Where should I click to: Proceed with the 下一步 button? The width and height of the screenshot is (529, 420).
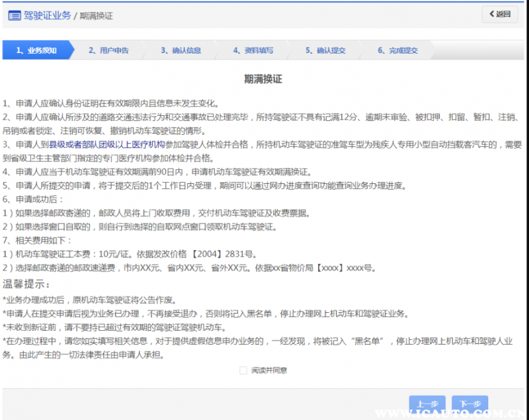point(469,403)
